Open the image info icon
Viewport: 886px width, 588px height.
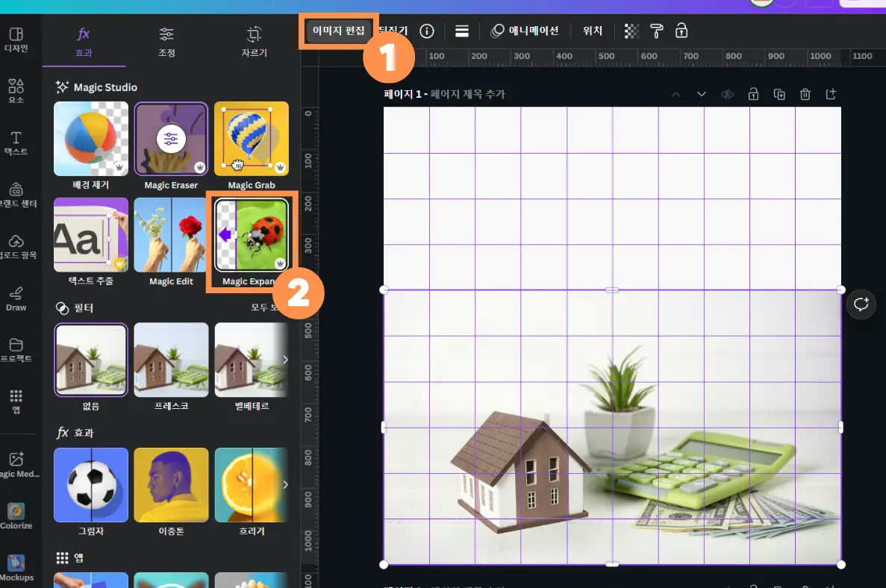click(x=427, y=31)
